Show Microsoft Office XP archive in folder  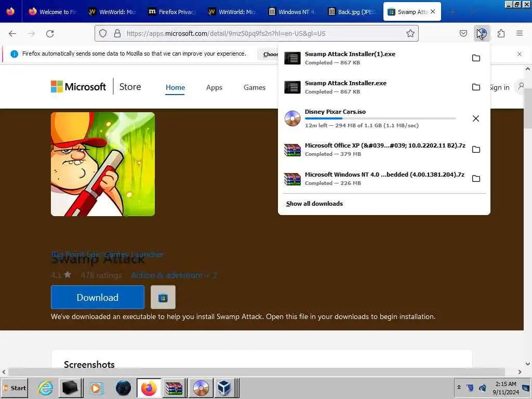click(x=476, y=150)
